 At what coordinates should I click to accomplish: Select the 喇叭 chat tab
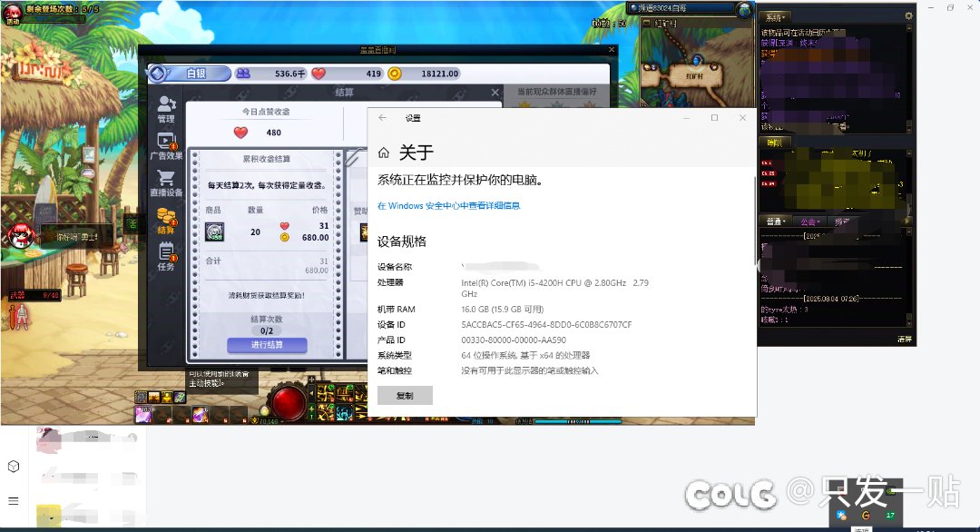(774, 143)
